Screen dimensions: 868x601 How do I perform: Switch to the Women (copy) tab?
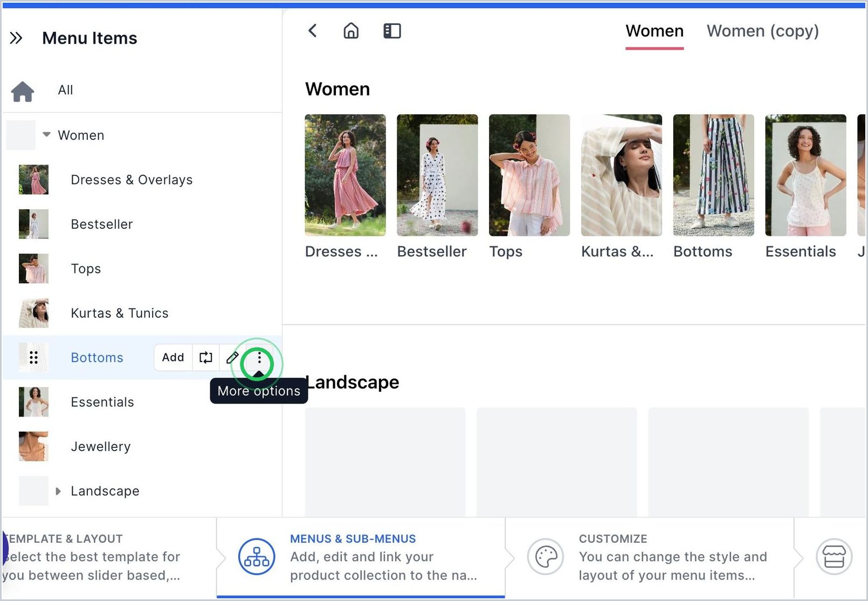(763, 31)
